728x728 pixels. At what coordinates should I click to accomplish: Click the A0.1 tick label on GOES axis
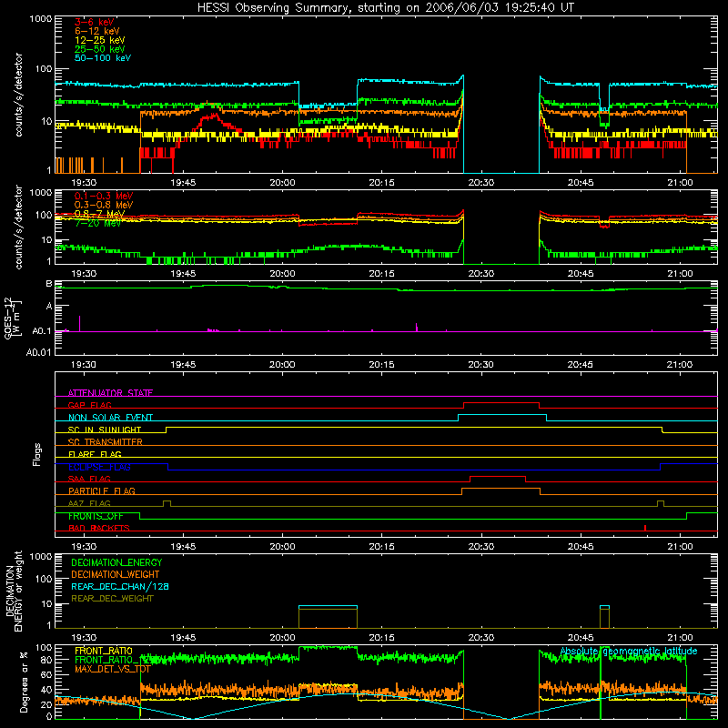[x=41, y=331]
